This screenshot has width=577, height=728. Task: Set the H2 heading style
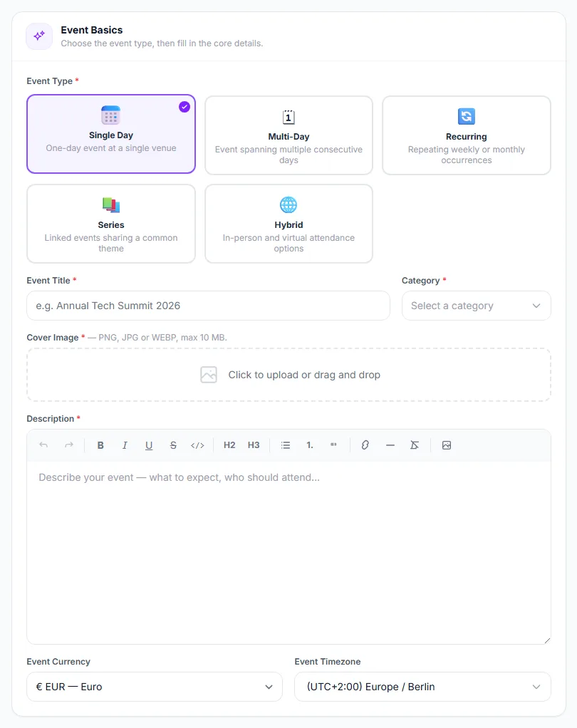pos(229,445)
